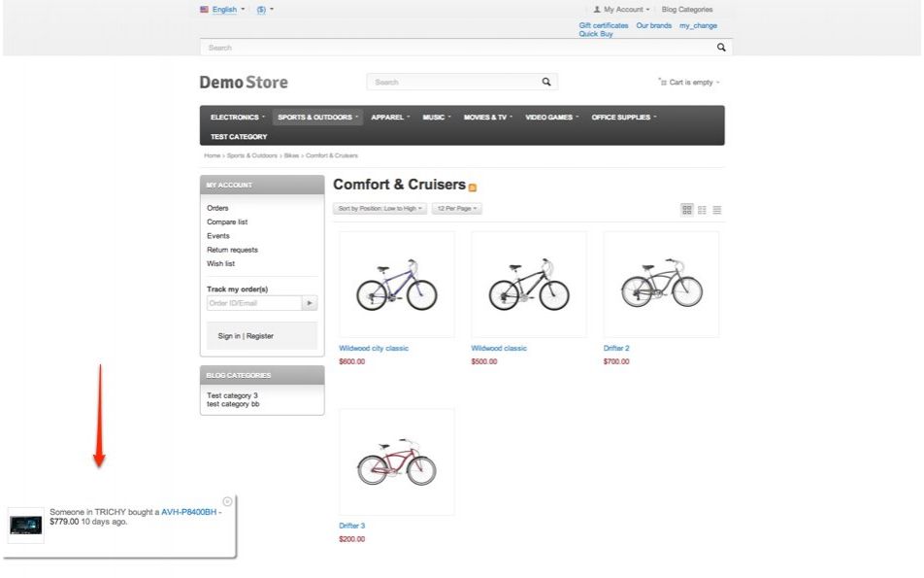This screenshot has height=578, width=924.
Task: Open the Video Games menu
Action: pos(552,118)
